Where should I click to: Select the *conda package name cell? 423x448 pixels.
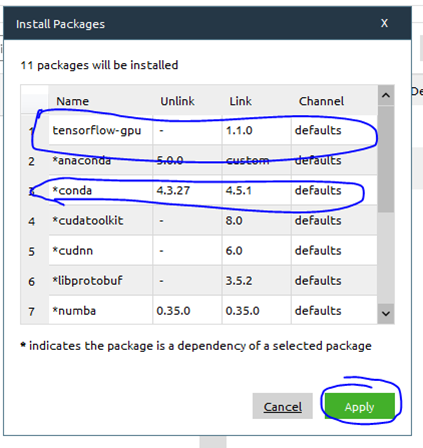100,190
